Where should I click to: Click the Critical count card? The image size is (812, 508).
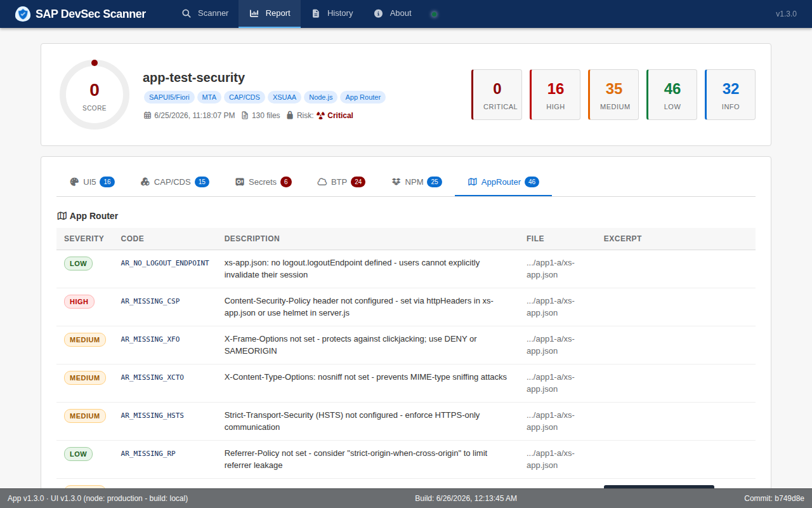[497, 95]
